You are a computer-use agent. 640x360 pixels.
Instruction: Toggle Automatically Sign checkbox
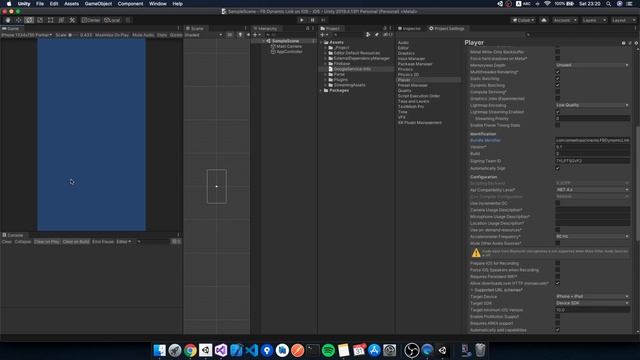click(558, 168)
